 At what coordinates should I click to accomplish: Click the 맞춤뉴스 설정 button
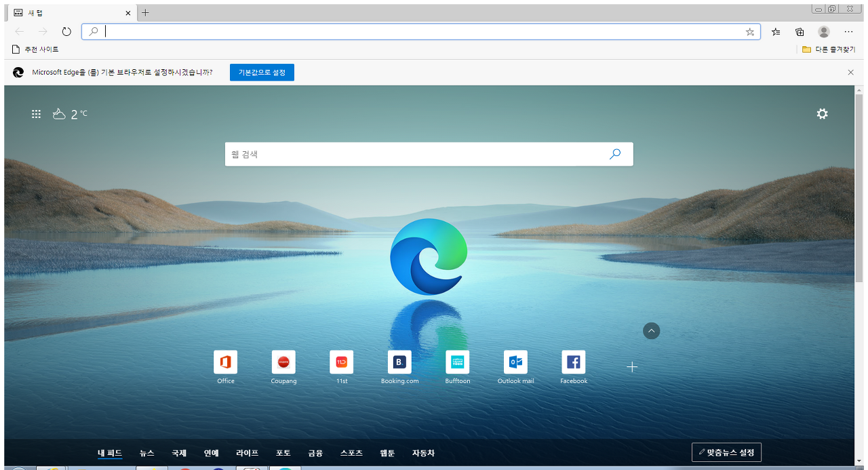(727, 452)
